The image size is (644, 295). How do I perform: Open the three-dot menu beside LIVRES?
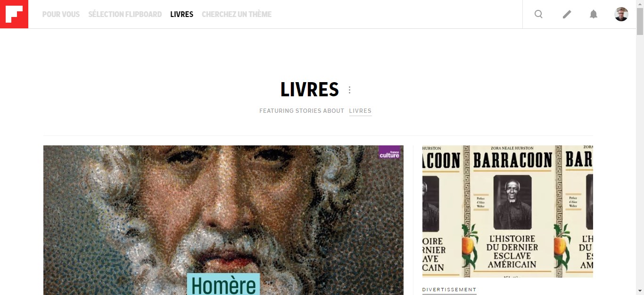349,90
